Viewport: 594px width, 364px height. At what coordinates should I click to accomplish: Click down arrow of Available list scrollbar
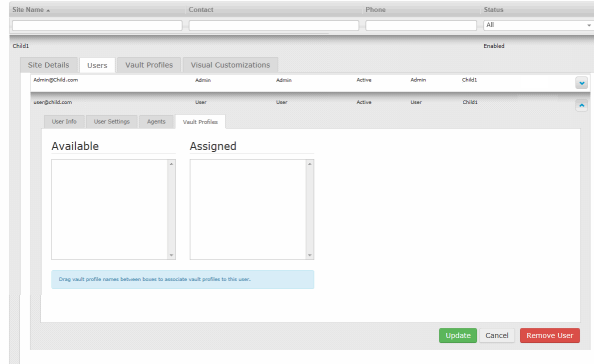(x=171, y=255)
